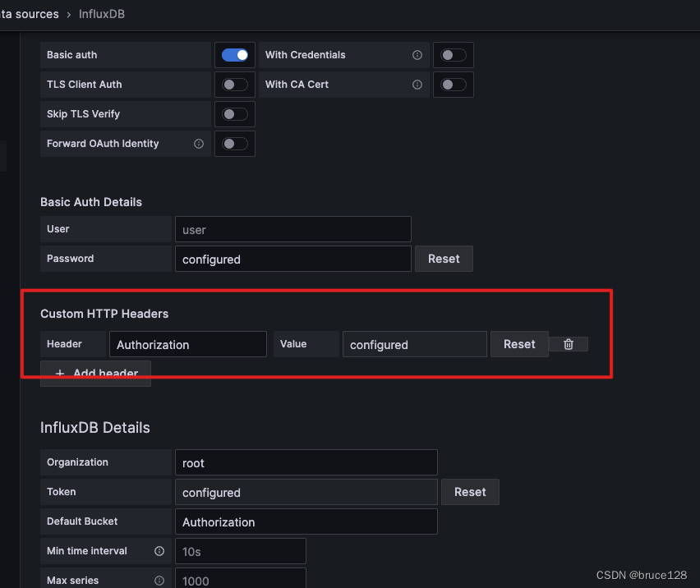
Task: Focus the Max series 1000 field
Action: (241, 579)
